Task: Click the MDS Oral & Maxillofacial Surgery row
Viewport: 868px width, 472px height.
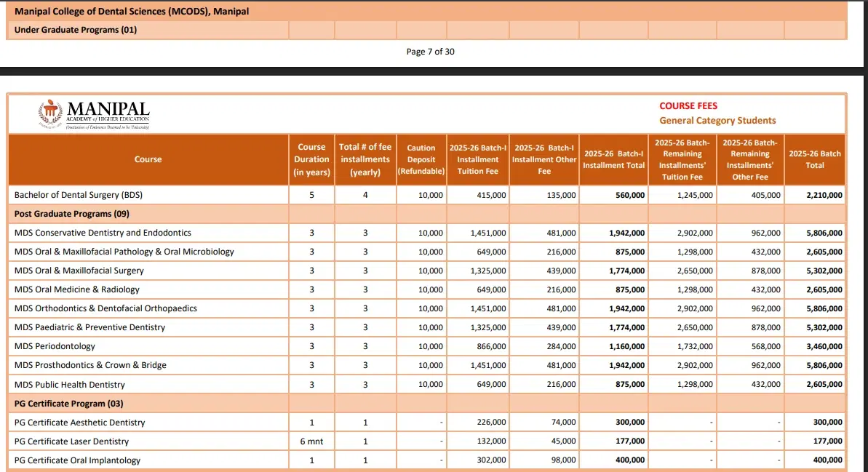Action: (79, 271)
